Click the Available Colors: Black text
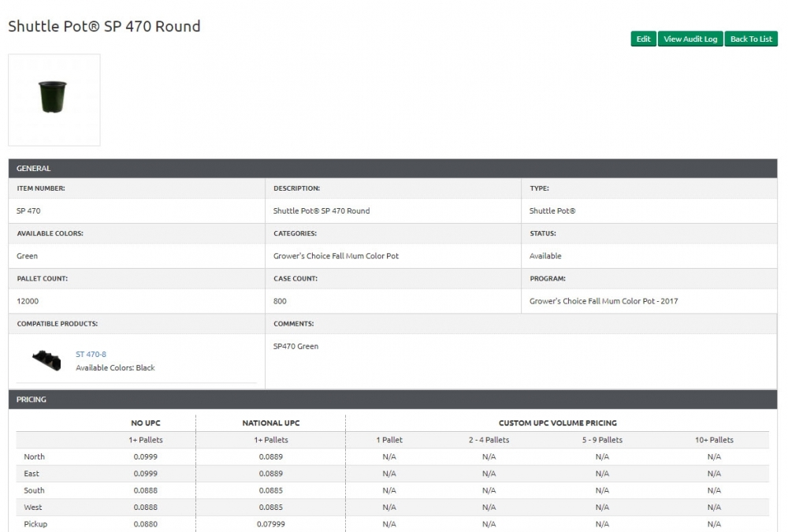 coord(115,367)
